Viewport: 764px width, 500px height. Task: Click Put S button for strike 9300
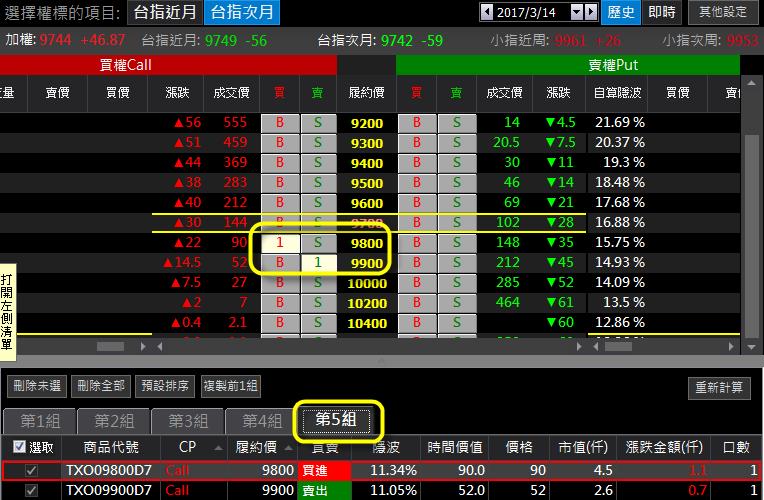(457, 143)
